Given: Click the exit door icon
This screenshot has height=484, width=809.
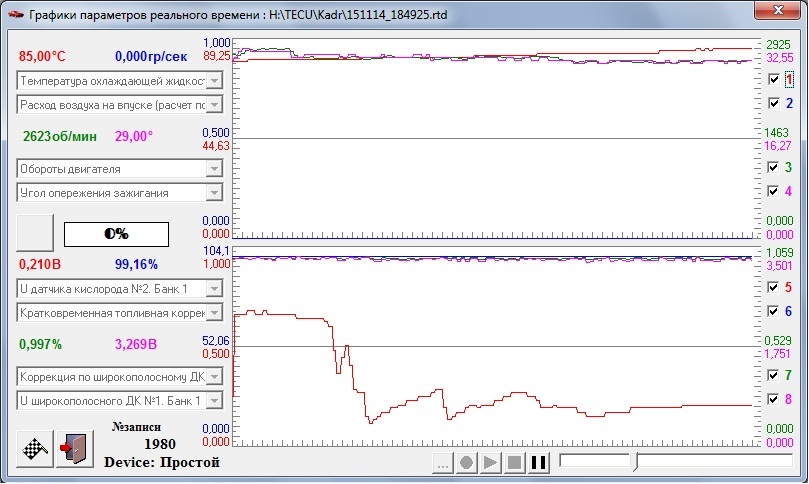Looking at the screenshot, I should (x=73, y=447).
